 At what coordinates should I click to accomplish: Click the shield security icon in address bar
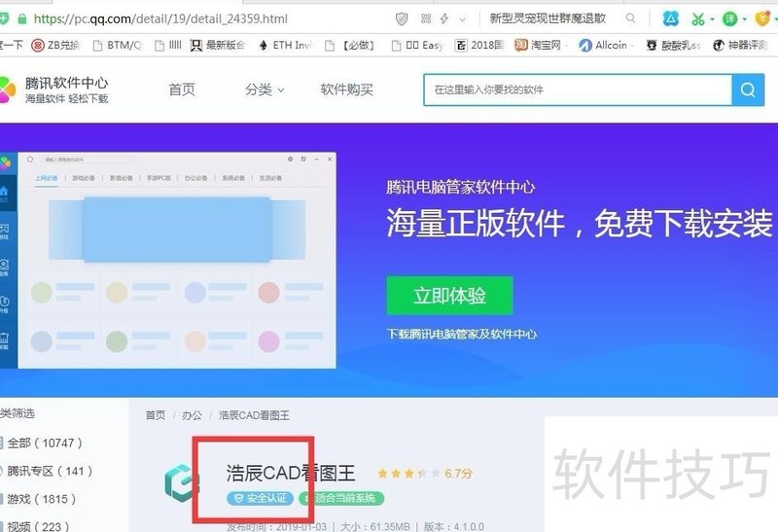[402, 18]
